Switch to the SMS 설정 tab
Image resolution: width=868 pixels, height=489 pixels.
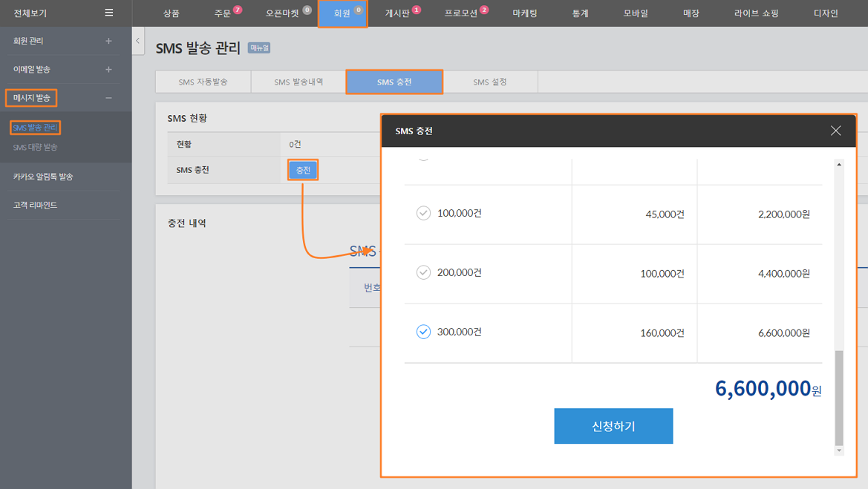(490, 82)
